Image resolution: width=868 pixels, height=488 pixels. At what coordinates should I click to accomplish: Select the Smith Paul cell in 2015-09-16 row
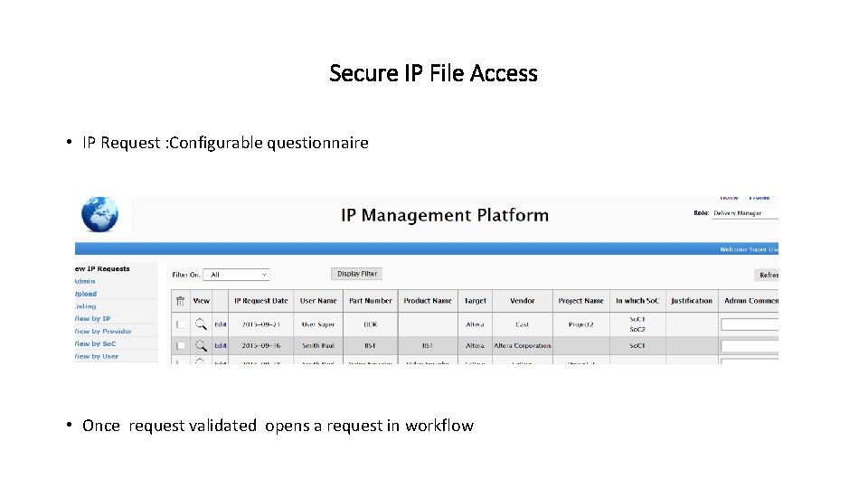coord(318,346)
